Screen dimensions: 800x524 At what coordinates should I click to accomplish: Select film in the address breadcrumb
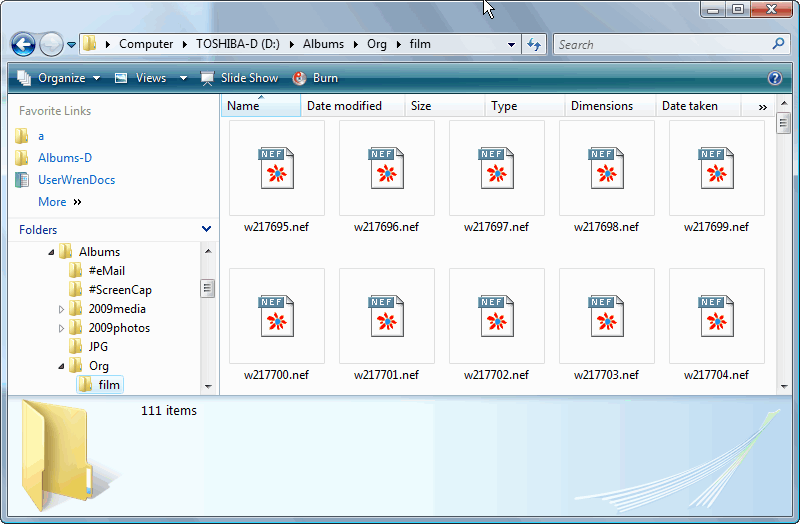(420, 44)
